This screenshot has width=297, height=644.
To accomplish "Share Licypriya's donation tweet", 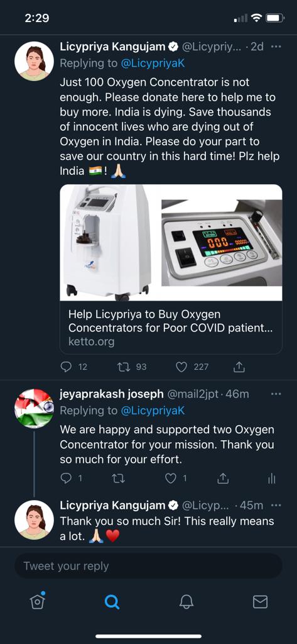I will (239, 367).
